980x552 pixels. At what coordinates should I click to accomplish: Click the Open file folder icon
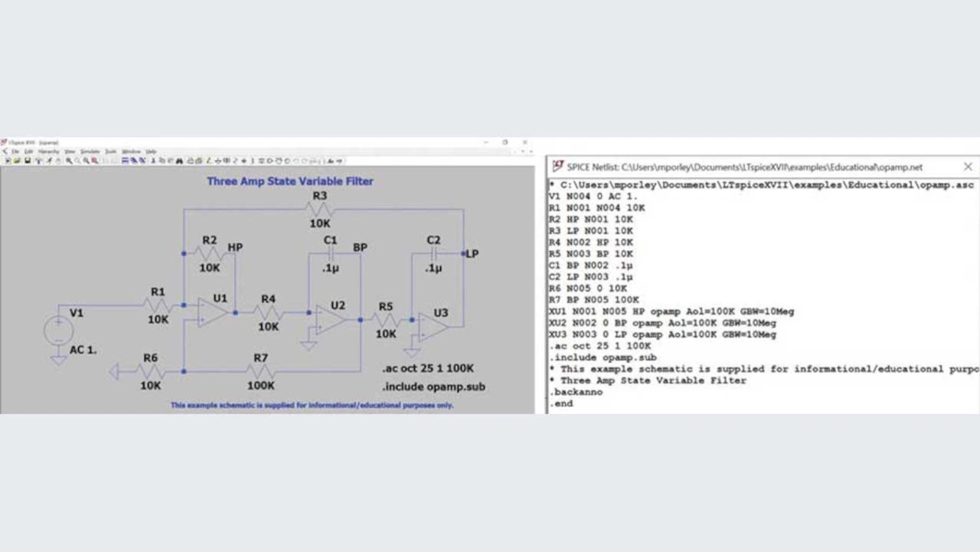[x=18, y=161]
